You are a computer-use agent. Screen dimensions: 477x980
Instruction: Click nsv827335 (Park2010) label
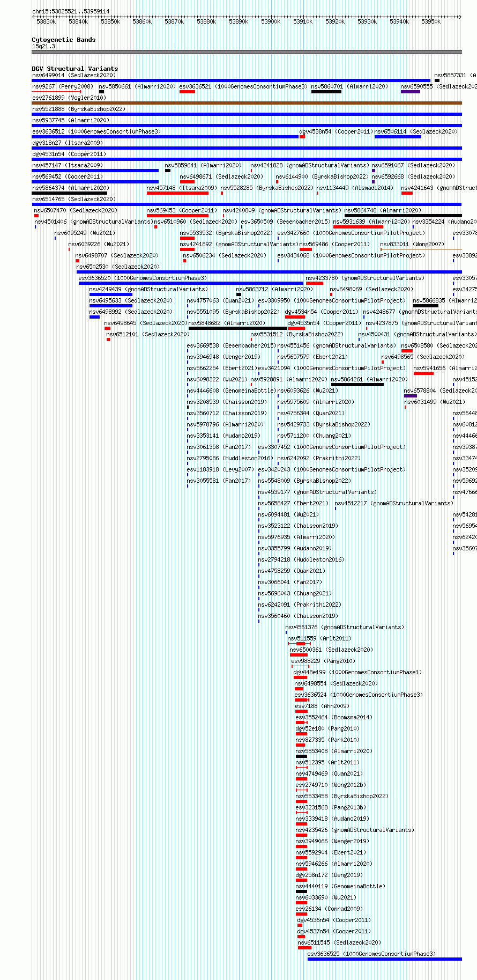tap(328, 740)
